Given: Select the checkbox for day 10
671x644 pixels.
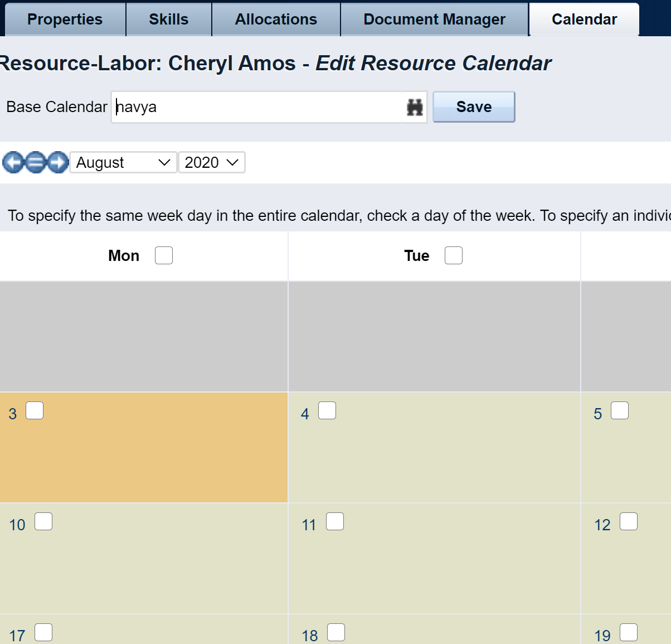Looking at the screenshot, I should tap(43, 521).
